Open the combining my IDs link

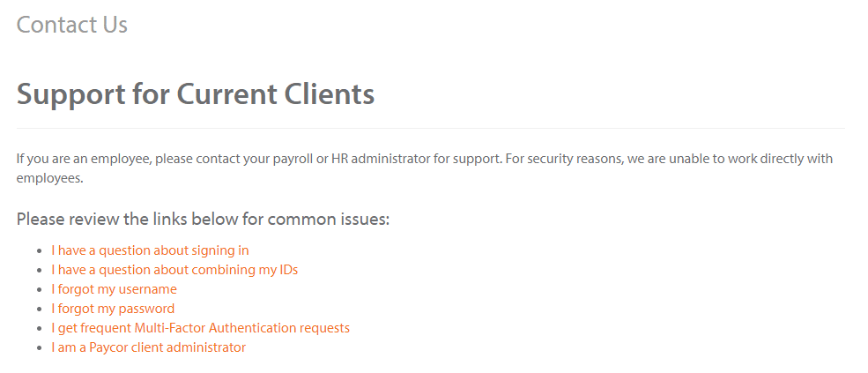pyautogui.click(x=174, y=270)
